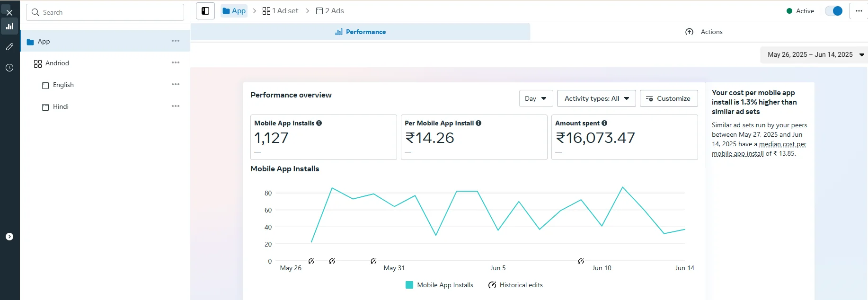This screenshot has width=868, height=300.
Task: Click the 1 Ad set breadcrumb
Action: tap(281, 11)
